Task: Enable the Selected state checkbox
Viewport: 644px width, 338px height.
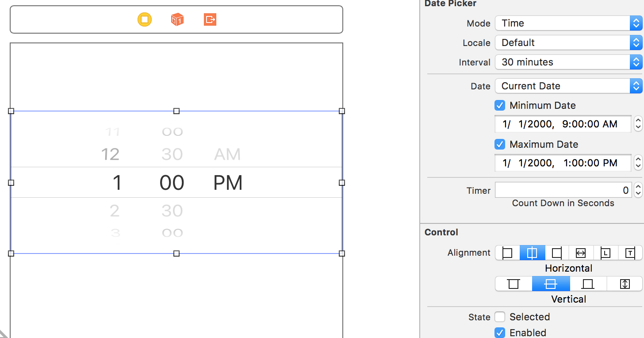Action: pyautogui.click(x=500, y=317)
